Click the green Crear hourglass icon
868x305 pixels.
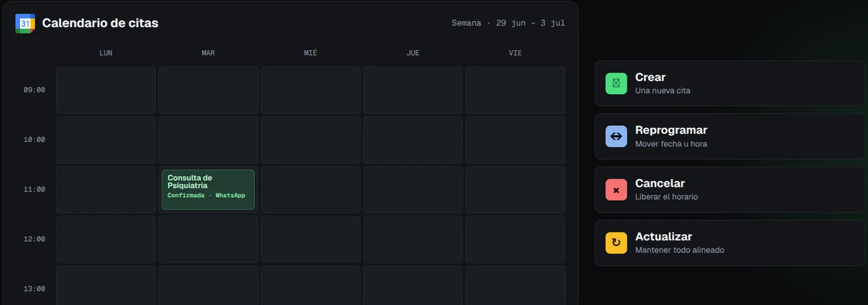click(616, 83)
